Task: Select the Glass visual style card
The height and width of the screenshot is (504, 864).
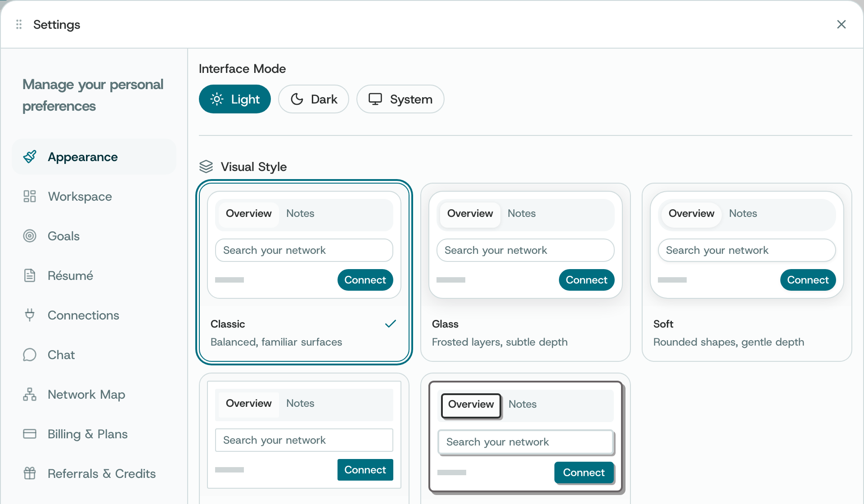Action: (526, 272)
